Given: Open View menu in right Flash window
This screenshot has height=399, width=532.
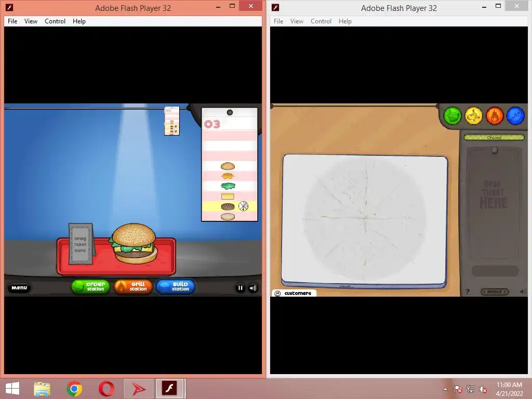Looking at the screenshot, I should (297, 21).
